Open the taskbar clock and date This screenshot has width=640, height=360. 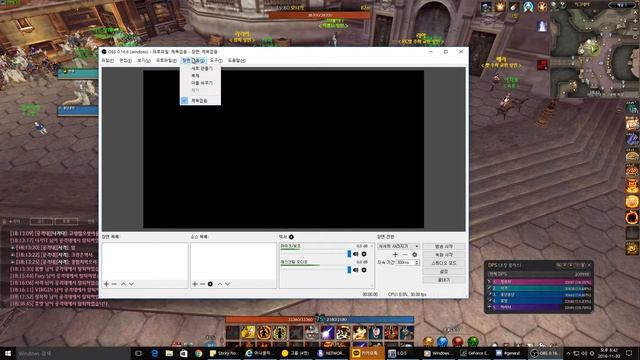608,353
